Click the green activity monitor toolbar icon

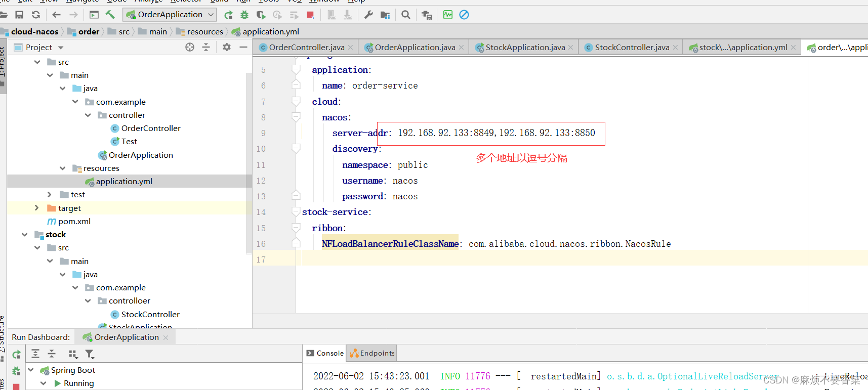[x=448, y=15]
